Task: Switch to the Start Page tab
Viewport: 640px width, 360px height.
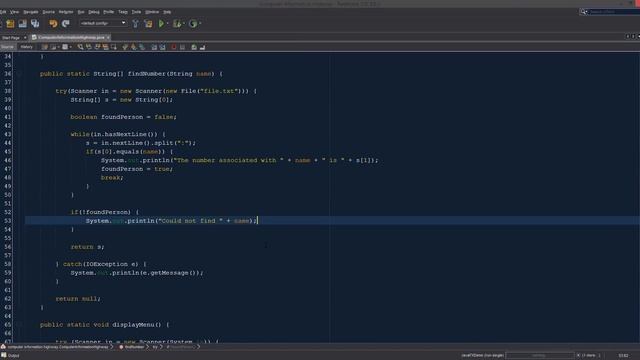Action: pyautogui.click(x=11, y=38)
